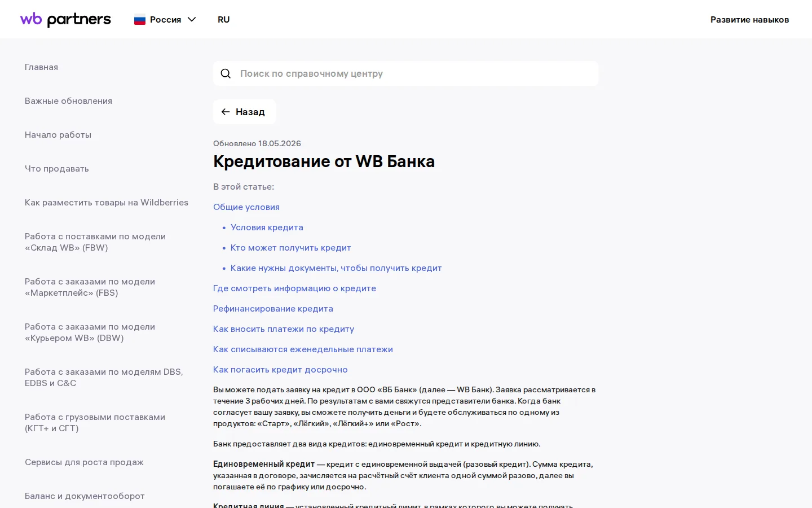Click the WB Partners logo

click(x=65, y=20)
